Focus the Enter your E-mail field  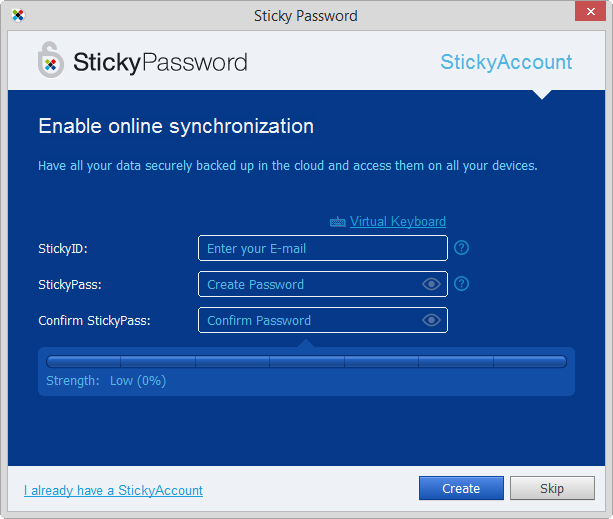click(323, 248)
